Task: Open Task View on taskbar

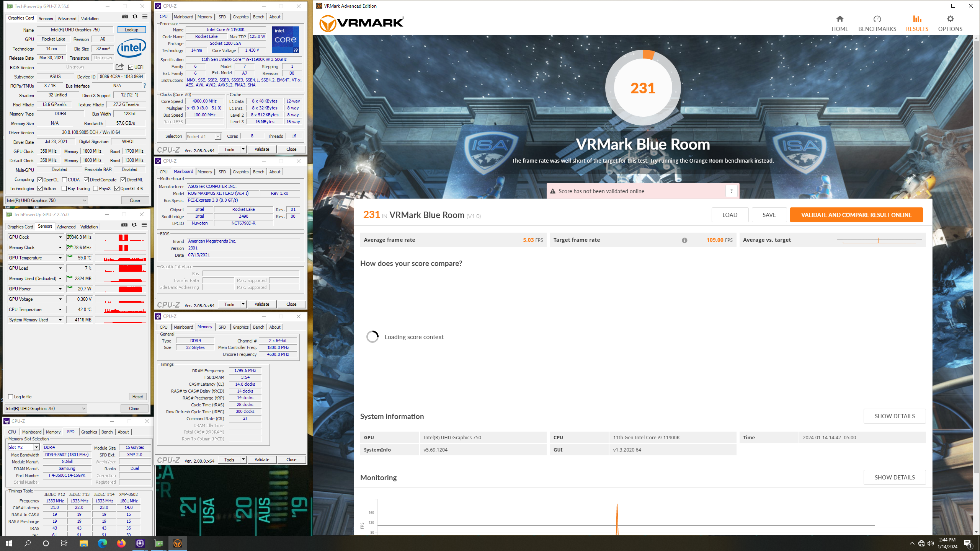Action: coord(64,543)
